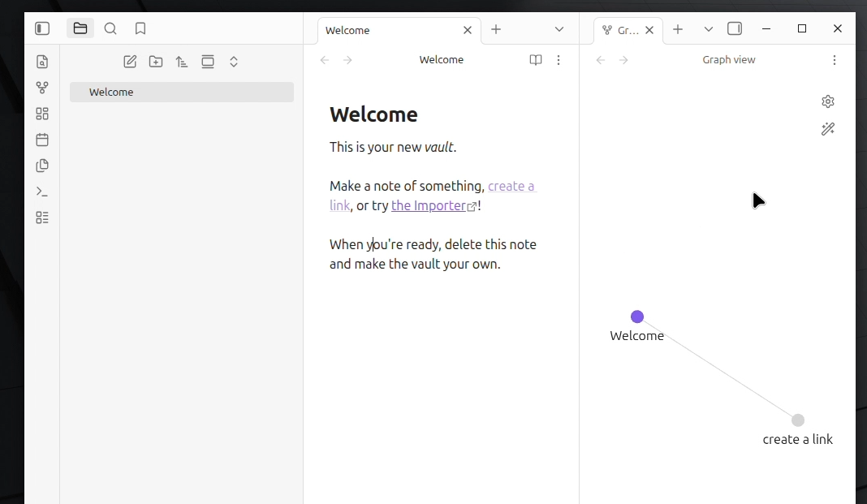Open the command palette icon
This screenshot has width=867, height=504.
pos(42,192)
